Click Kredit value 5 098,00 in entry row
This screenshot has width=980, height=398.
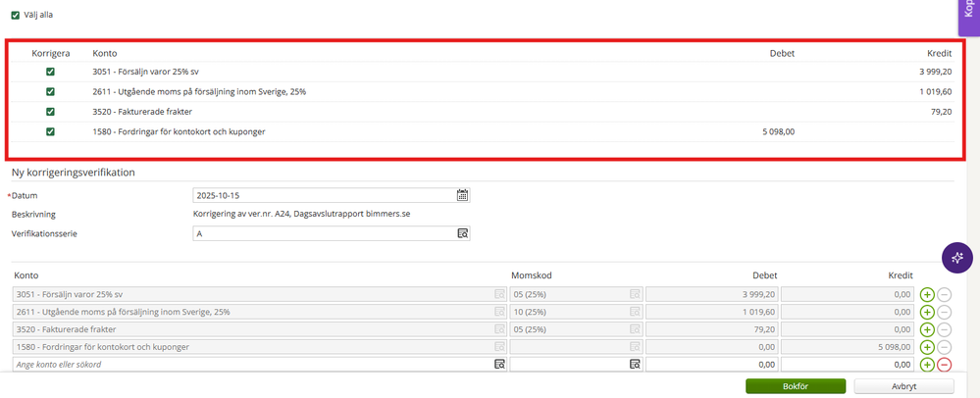pyautogui.click(x=849, y=347)
